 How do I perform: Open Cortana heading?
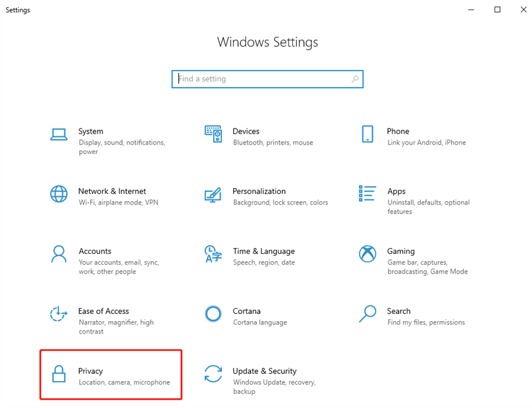(247, 311)
